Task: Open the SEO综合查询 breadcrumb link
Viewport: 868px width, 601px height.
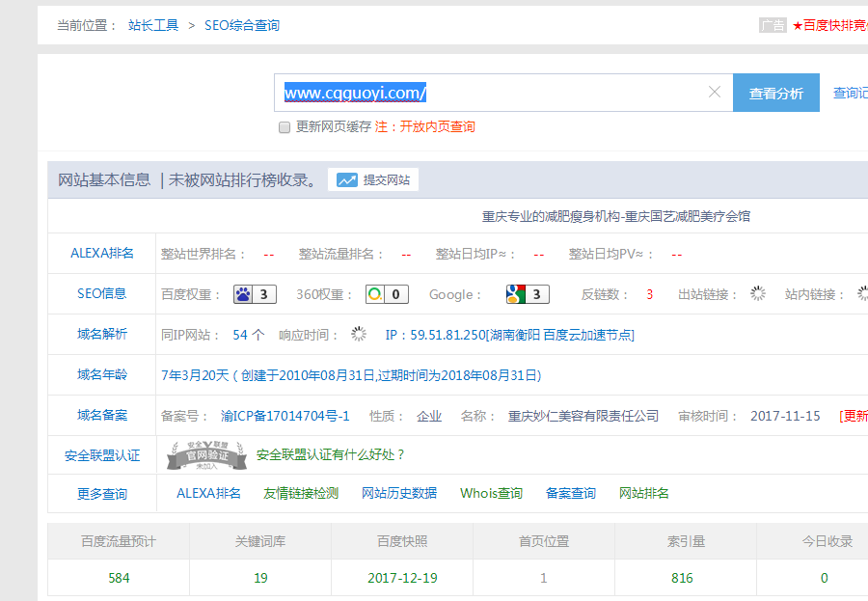Action: pos(242,25)
